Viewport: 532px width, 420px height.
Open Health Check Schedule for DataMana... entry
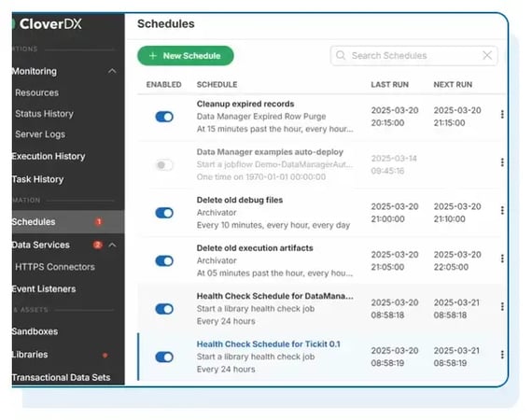pyautogui.click(x=274, y=296)
